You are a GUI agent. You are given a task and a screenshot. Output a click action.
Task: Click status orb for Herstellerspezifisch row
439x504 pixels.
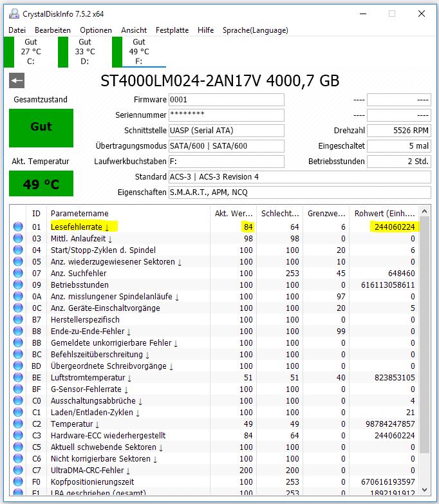18,319
